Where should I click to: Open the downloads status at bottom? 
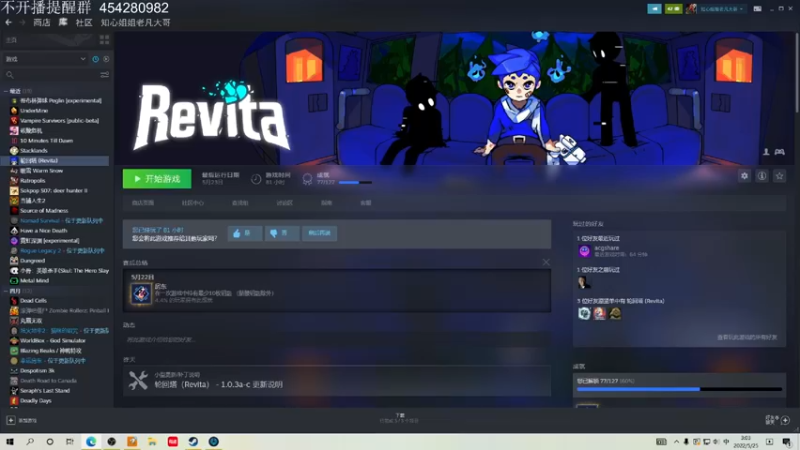coord(399,418)
